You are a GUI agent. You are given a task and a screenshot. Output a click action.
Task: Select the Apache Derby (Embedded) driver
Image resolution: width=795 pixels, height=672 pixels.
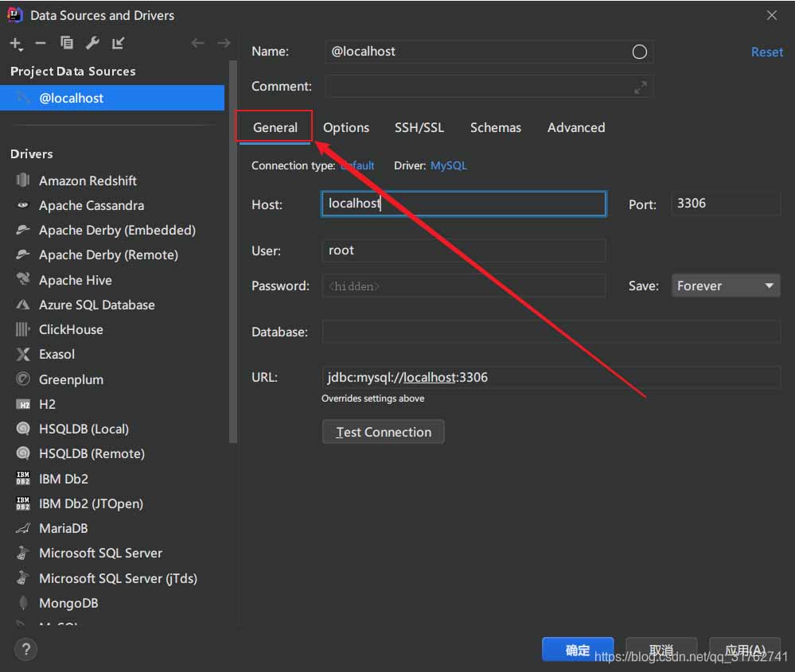click(x=117, y=230)
